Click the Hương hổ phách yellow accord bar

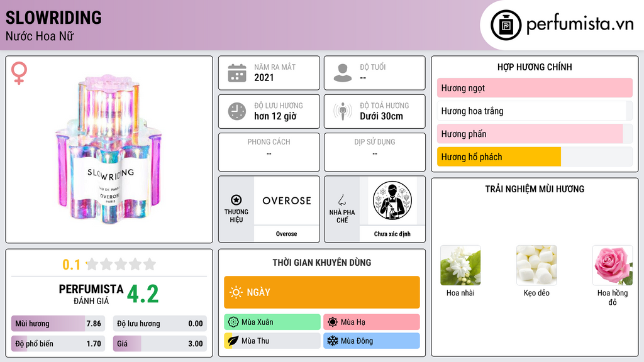pyautogui.click(x=535, y=156)
